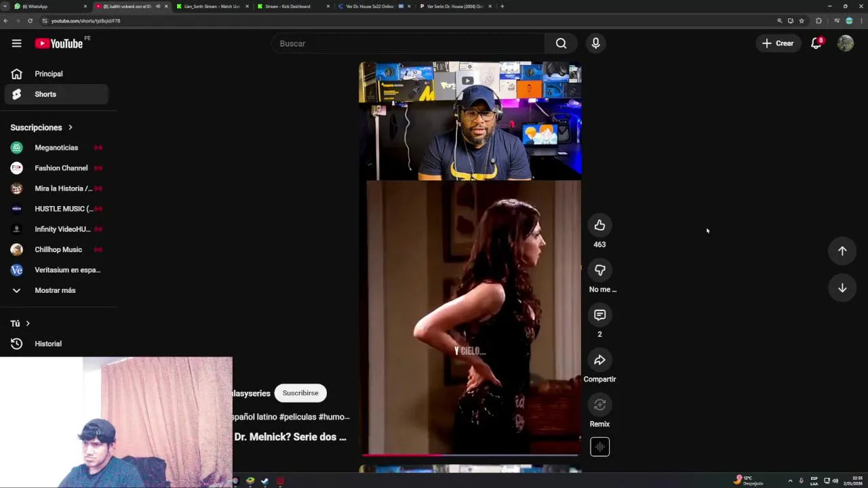Switch to Lian_Sorth Stream Kick tab
The image size is (868, 488).
212,6
